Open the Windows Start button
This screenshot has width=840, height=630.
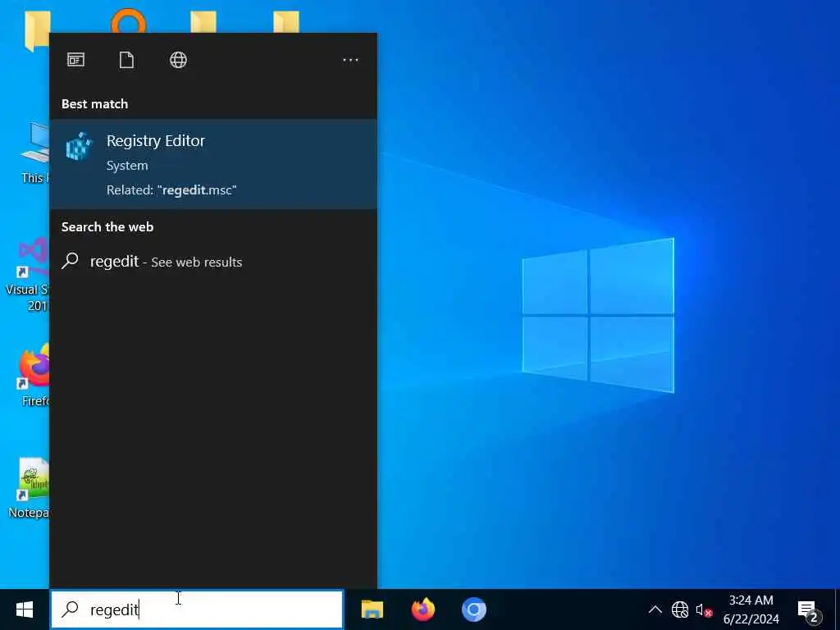point(24,609)
